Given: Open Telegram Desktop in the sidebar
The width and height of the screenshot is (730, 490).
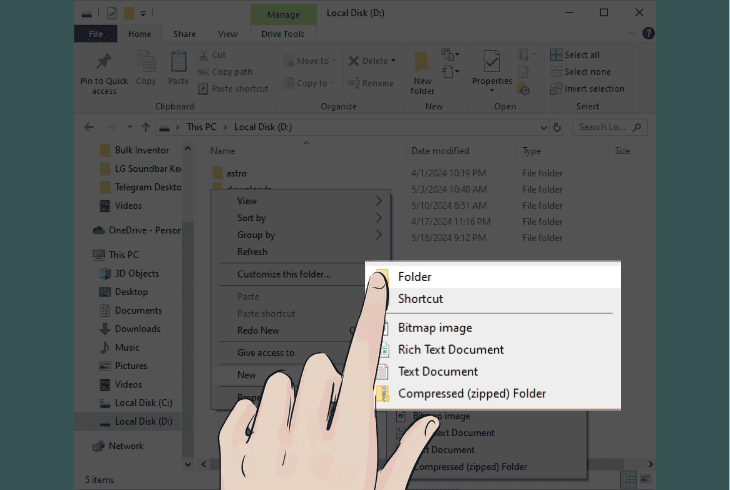Looking at the screenshot, I should [141, 187].
